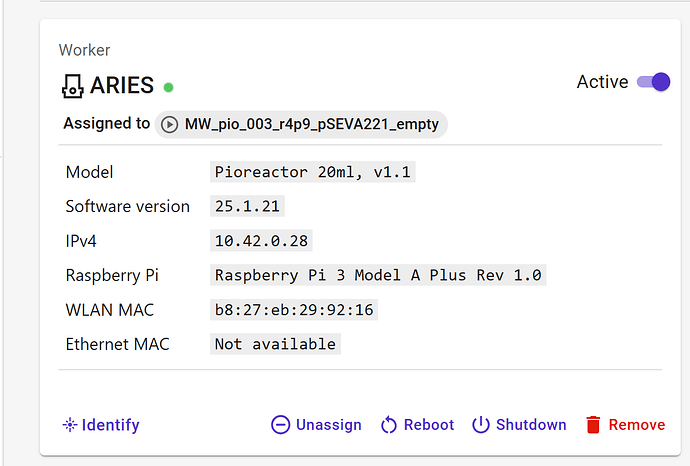
Task: Toggle the Active switch for ARIES
Action: (653, 82)
